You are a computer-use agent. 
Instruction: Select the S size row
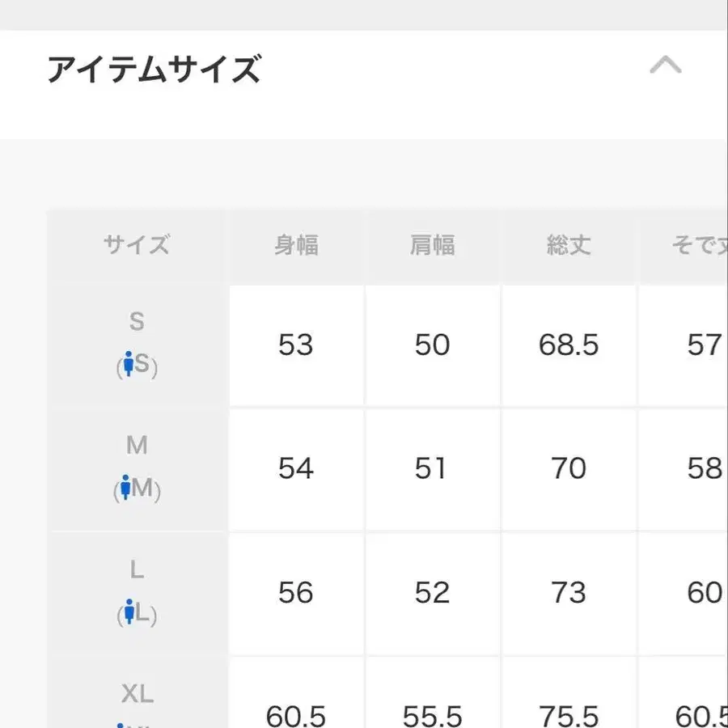(x=136, y=344)
